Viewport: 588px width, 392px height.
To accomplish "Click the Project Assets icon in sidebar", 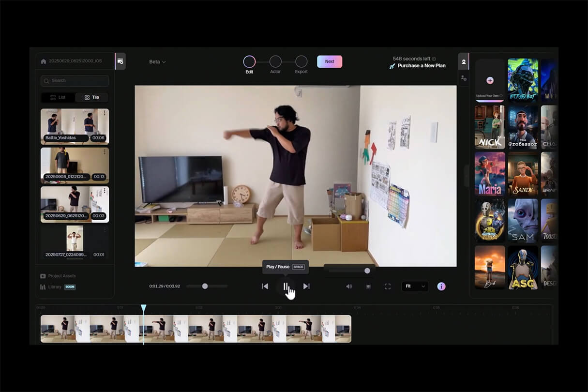I will click(x=43, y=275).
